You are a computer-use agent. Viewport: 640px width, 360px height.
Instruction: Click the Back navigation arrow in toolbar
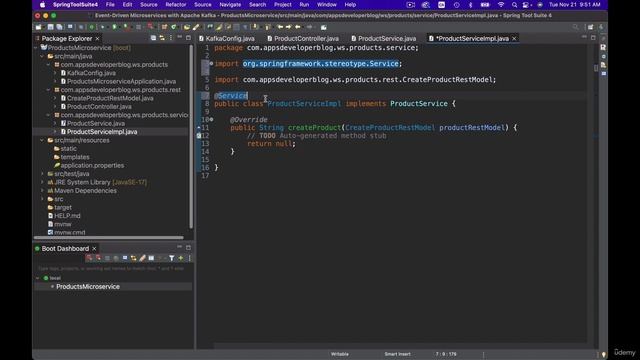298,27
